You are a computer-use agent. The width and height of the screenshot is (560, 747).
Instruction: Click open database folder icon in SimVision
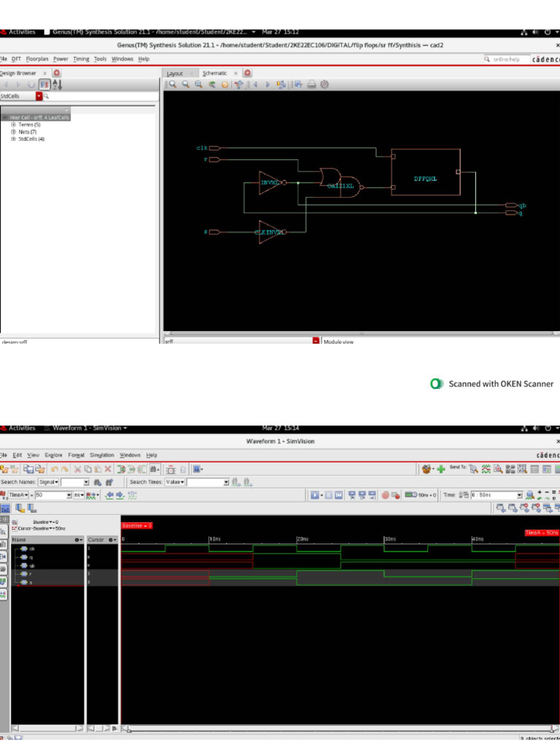click(4, 469)
